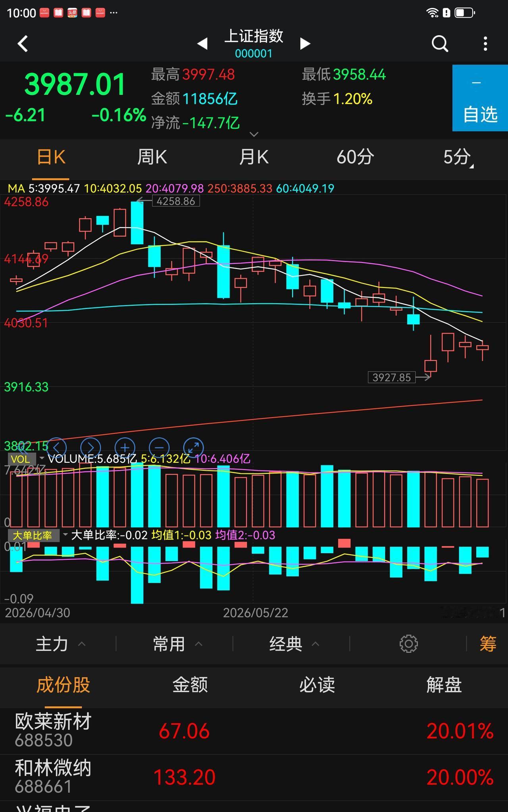Open stock 欧莱新材 688530
Screen dimensions: 508x812
tap(254, 731)
